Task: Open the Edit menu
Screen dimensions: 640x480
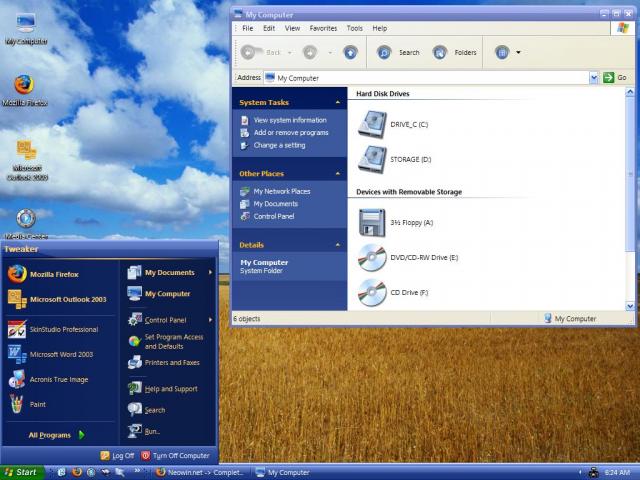Action: [x=269, y=28]
